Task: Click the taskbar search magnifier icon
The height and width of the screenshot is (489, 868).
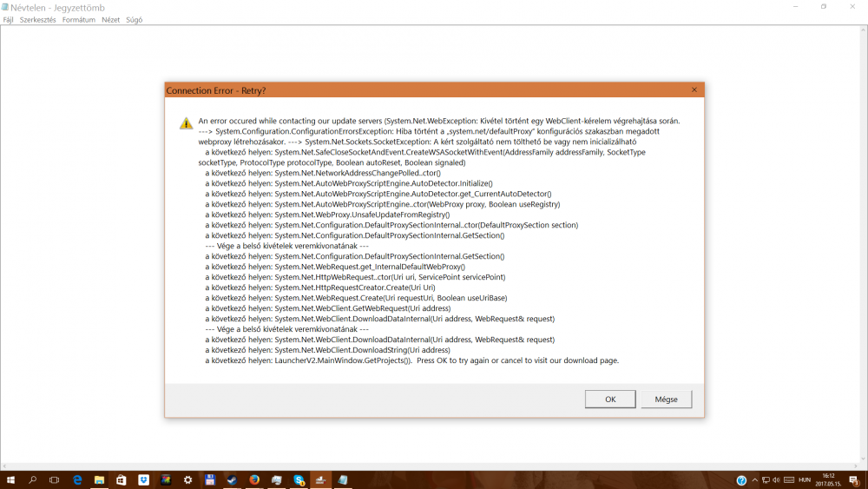Action: click(x=33, y=479)
